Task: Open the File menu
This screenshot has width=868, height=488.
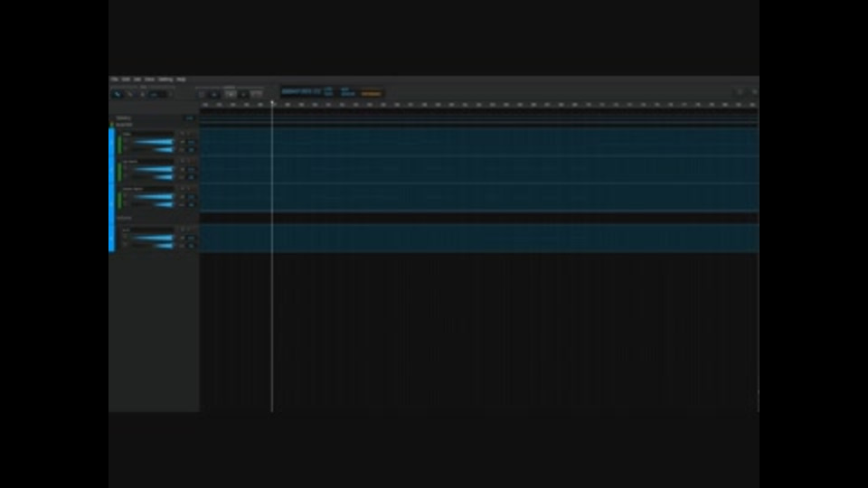Action: pyautogui.click(x=115, y=80)
